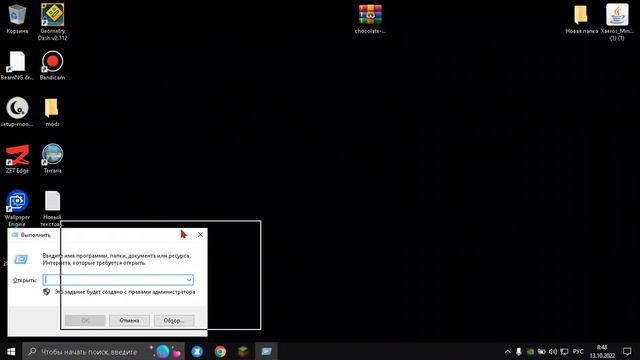This screenshot has height=360, width=640.
Task: Open the Bandicam recorder icon
Action: pyautogui.click(x=52, y=66)
